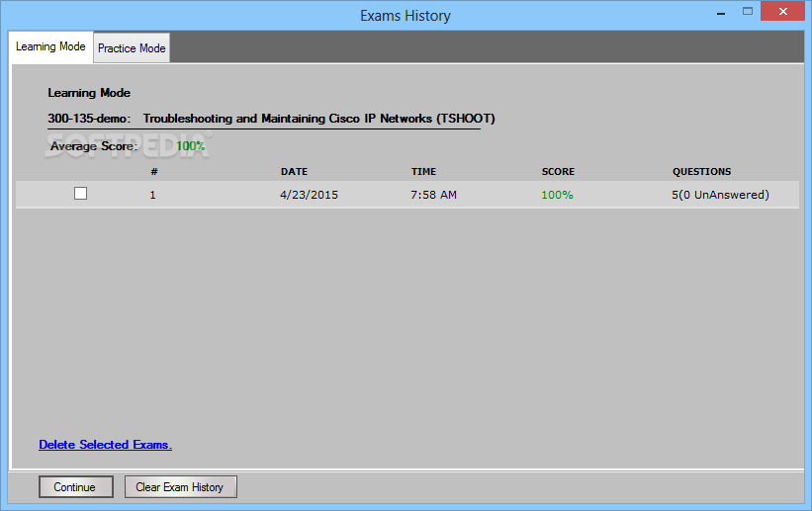Image resolution: width=812 pixels, height=511 pixels.
Task: Clear the exam history
Action: click(181, 487)
